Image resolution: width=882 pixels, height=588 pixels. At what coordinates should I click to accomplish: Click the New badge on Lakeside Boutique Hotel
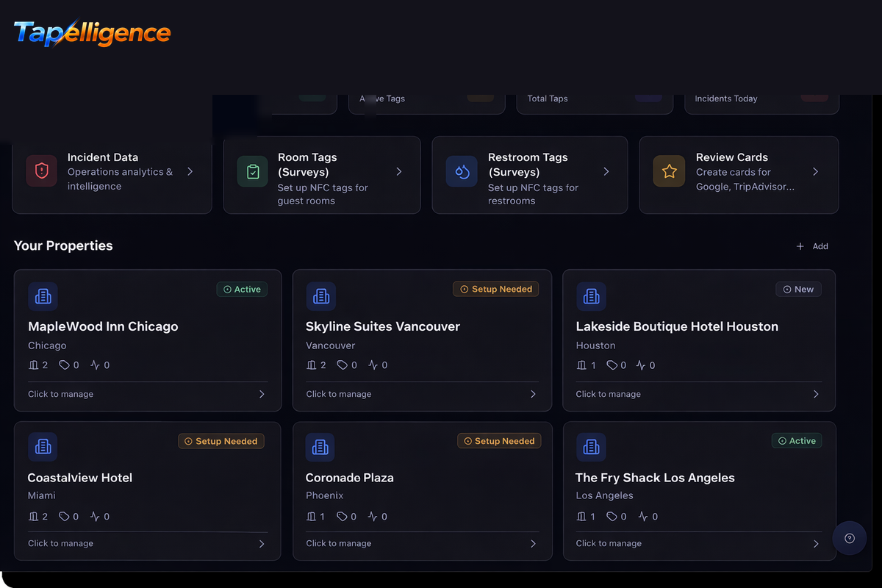[798, 290]
